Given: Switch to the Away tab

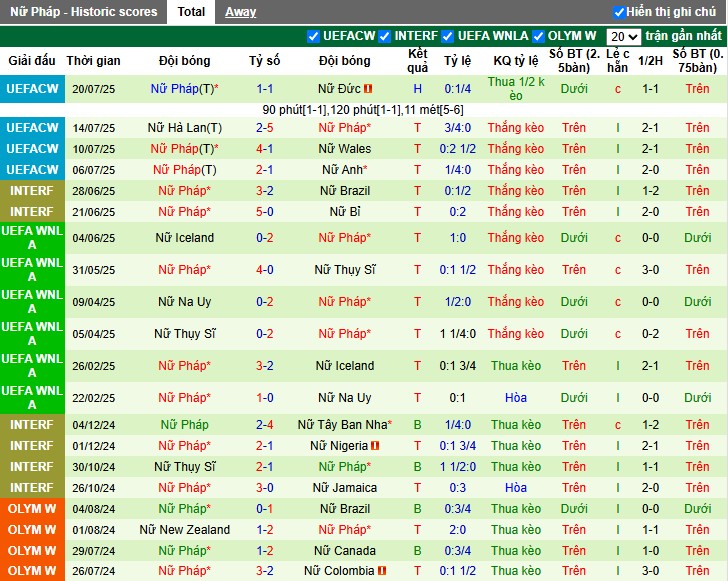Looking at the screenshot, I should pos(240,12).
